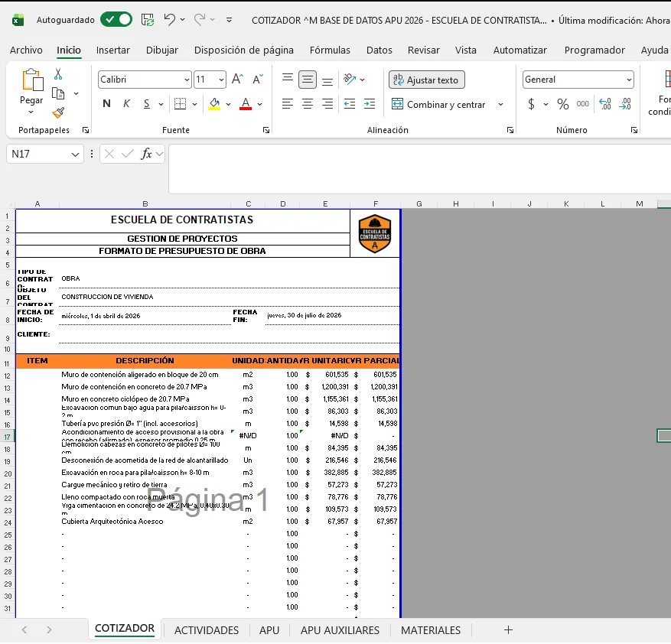
Task: Click the red font color button
Action: (246, 103)
